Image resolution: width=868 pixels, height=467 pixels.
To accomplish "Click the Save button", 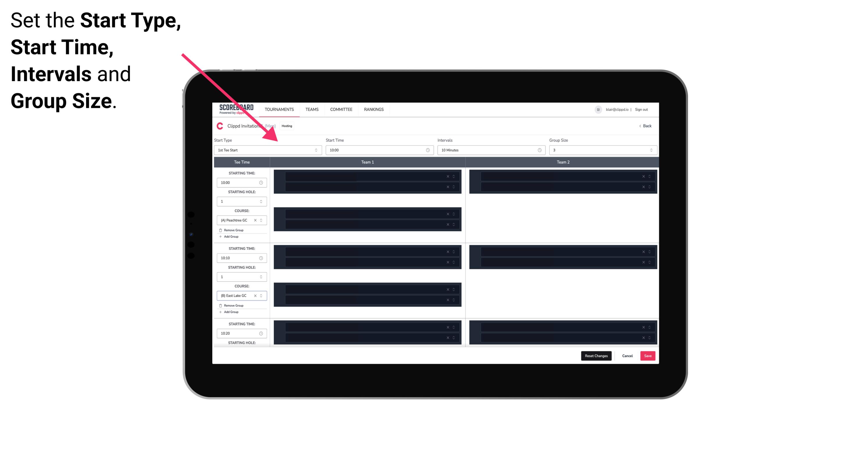I will (648, 355).
